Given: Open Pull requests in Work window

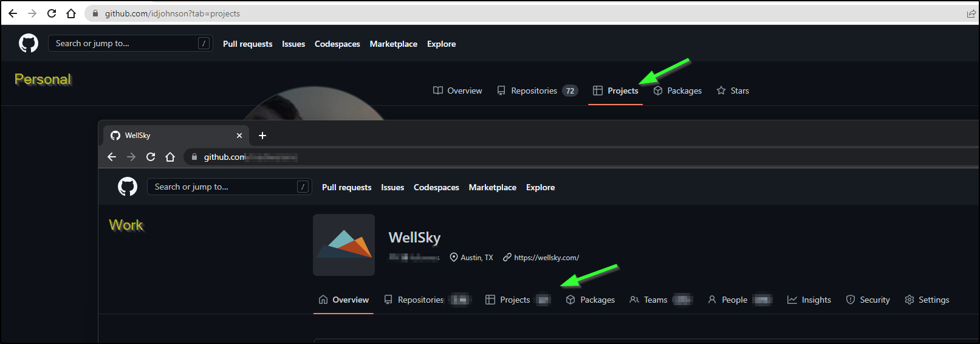Looking at the screenshot, I should pos(346,187).
